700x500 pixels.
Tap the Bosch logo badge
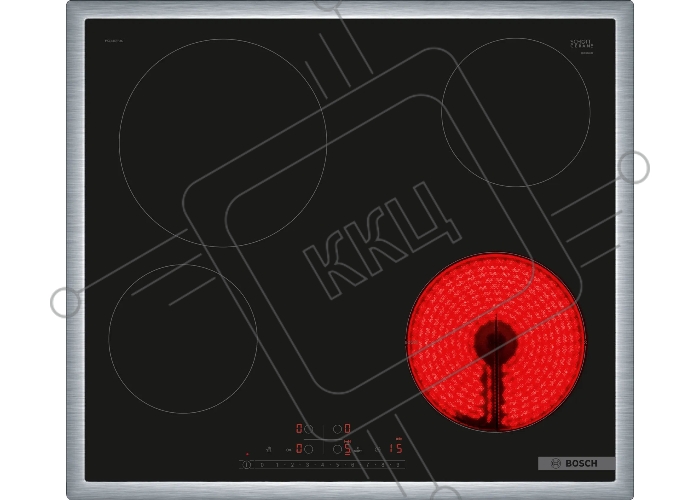click(576, 463)
